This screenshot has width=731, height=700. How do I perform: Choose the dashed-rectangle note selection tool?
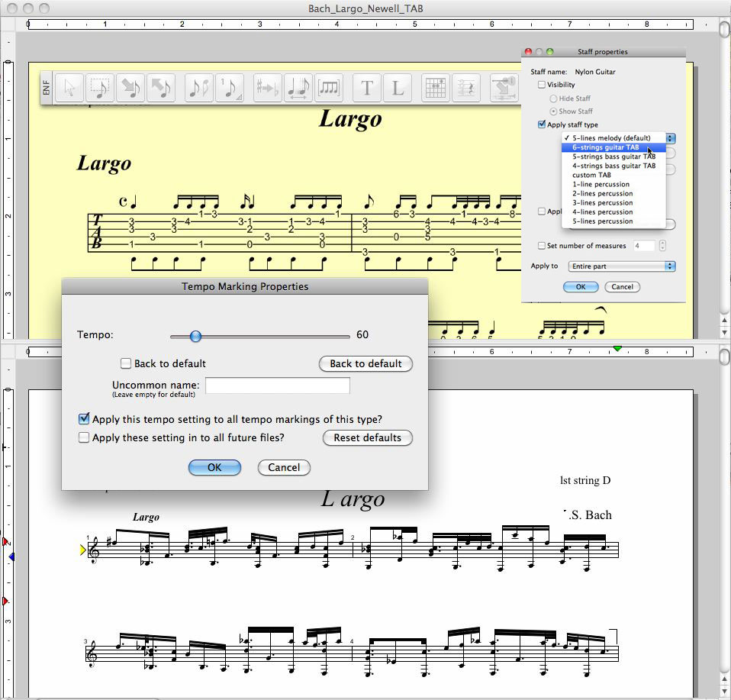coord(100,88)
